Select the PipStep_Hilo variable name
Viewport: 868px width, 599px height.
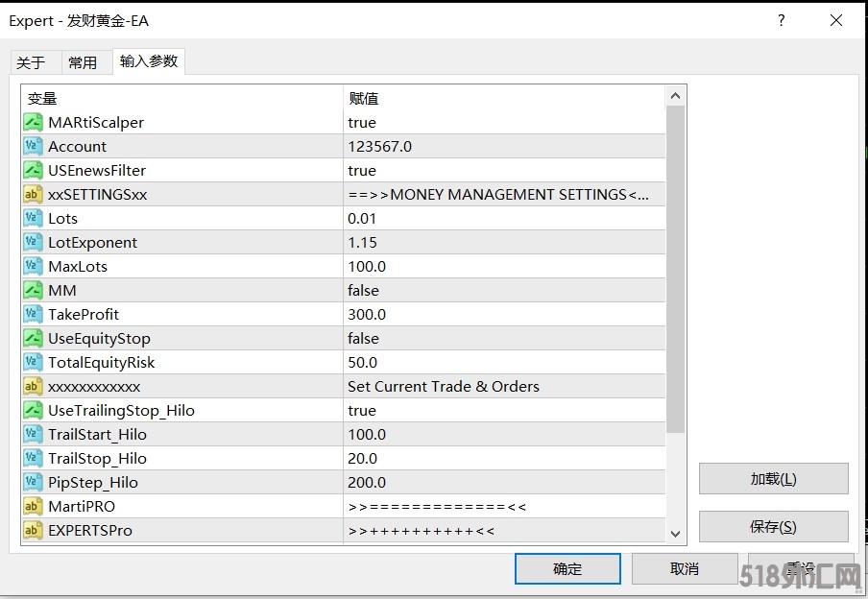coord(93,483)
